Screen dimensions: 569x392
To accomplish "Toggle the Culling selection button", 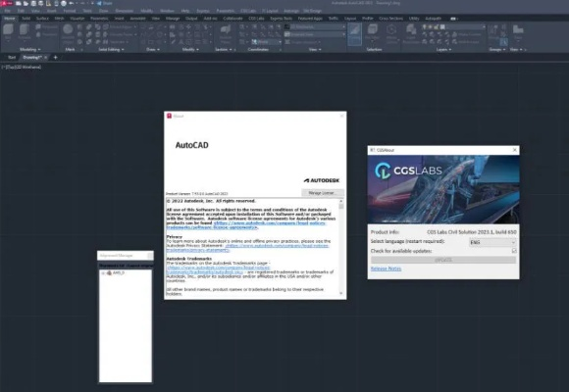I will point(354,33).
